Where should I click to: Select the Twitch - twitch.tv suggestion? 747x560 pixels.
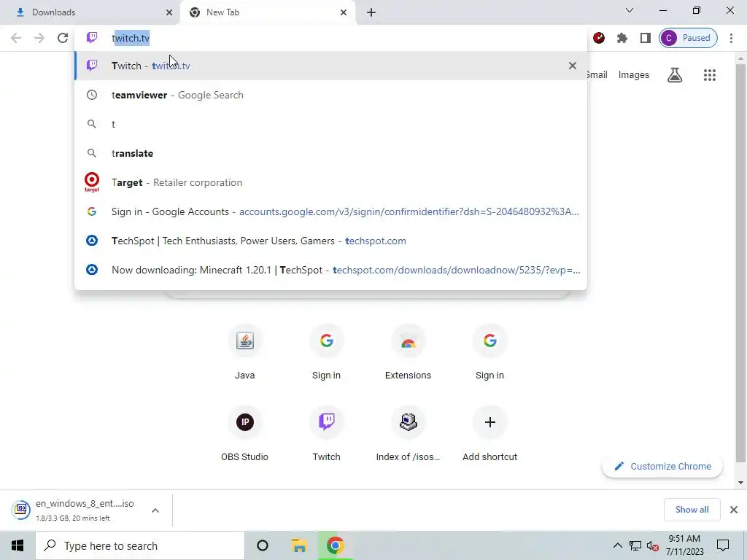coord(330,66)
